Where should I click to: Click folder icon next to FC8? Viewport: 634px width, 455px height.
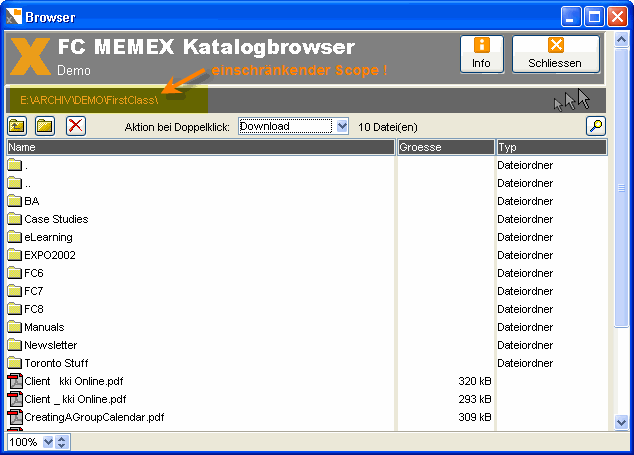tap(15, 309)
